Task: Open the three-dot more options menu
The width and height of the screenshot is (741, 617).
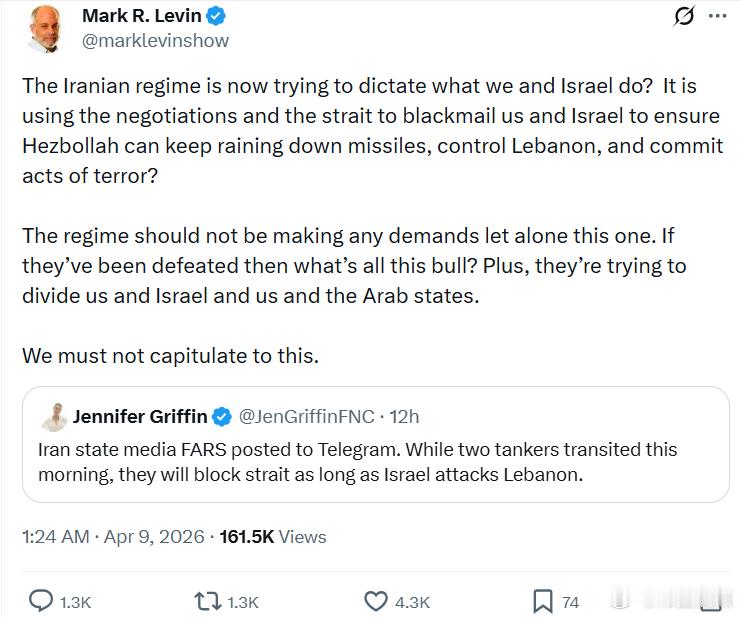Action: pos(717,16)
